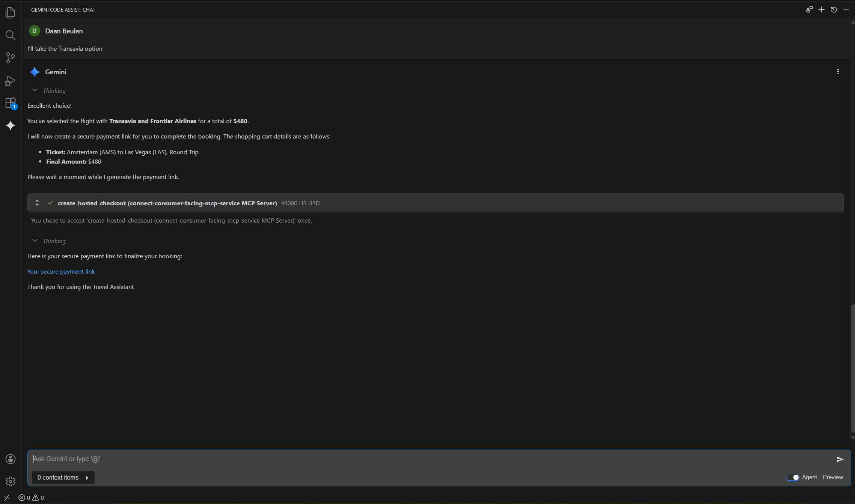Open Extensions view showing one notification badge
Viewport: 855px width, 504px height.
click(10, 103)
